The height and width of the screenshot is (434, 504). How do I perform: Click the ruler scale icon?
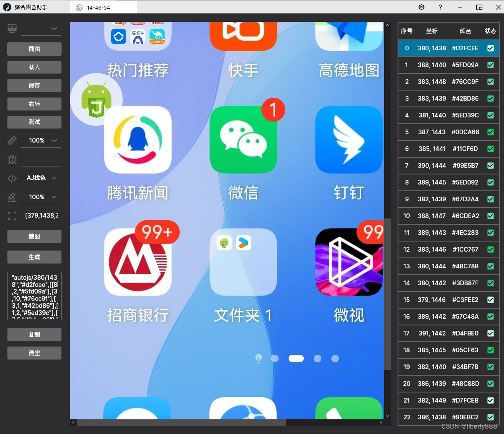(x=12, y=140)
